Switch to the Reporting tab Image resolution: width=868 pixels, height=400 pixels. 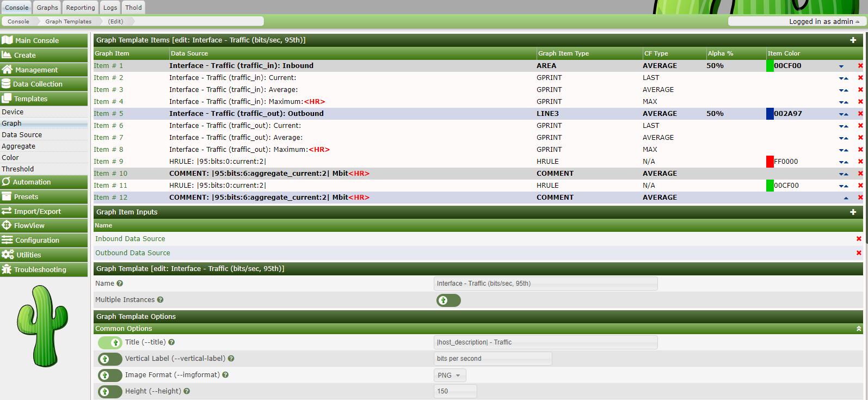81,7
